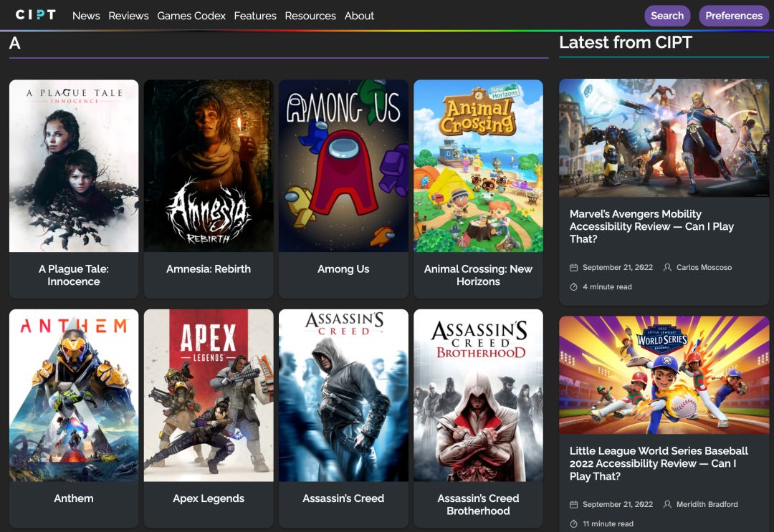
Task: Open first Assassin's Creed cover art
Action: (x=343, y=395)
